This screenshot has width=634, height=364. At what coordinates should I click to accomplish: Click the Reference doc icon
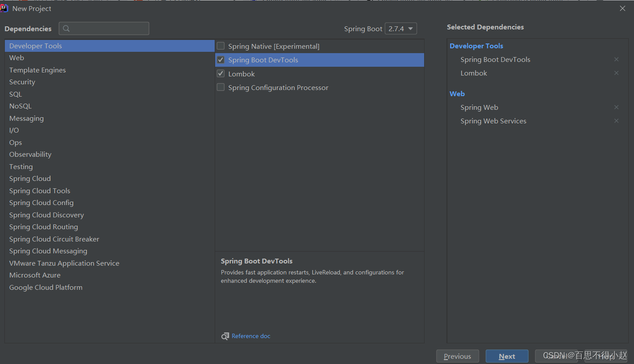(x=225, y=336)
